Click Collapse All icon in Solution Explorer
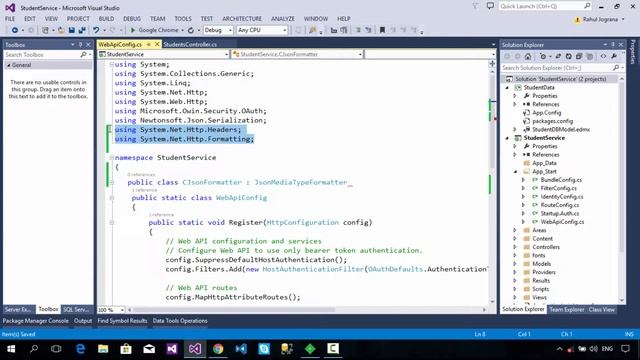The width and height of the screenshot is (640, 360). click(579, 56)
